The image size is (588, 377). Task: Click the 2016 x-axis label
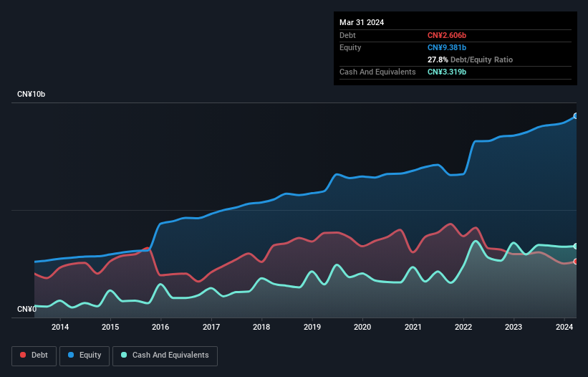160,327
